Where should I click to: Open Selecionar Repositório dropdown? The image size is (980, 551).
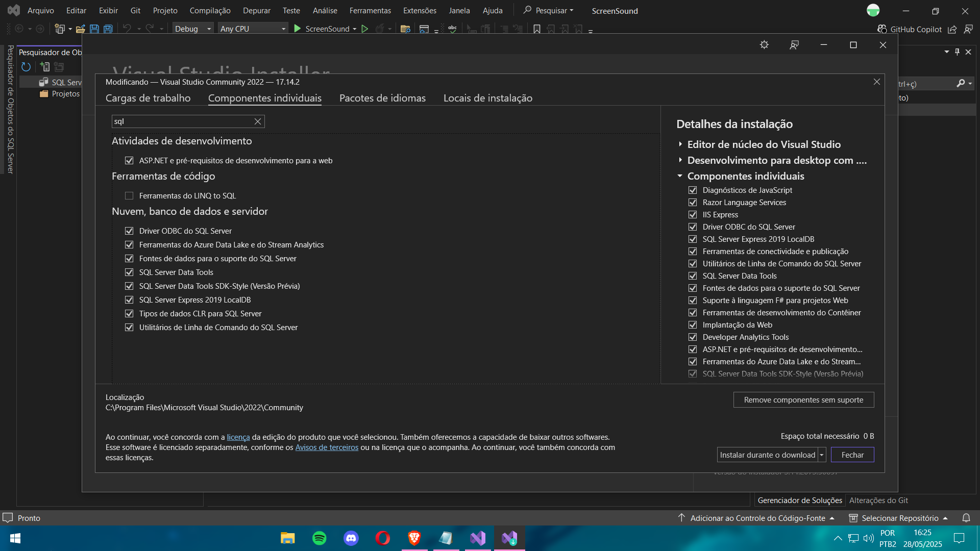click(x=898, y=518)
